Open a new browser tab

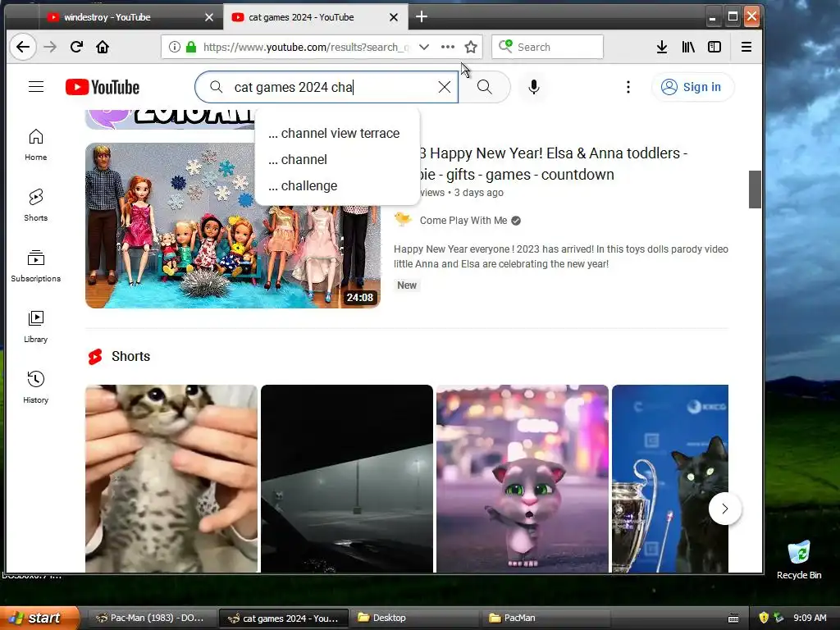pos(422,17)
